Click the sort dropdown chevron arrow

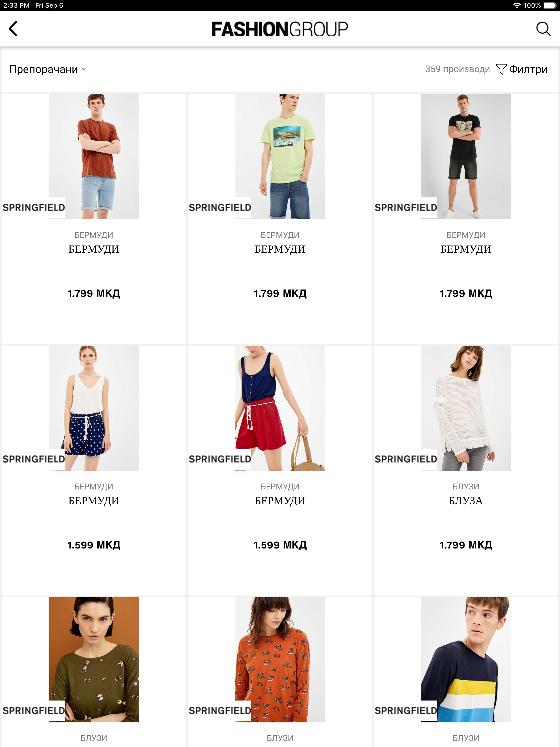tap(83, 69)
